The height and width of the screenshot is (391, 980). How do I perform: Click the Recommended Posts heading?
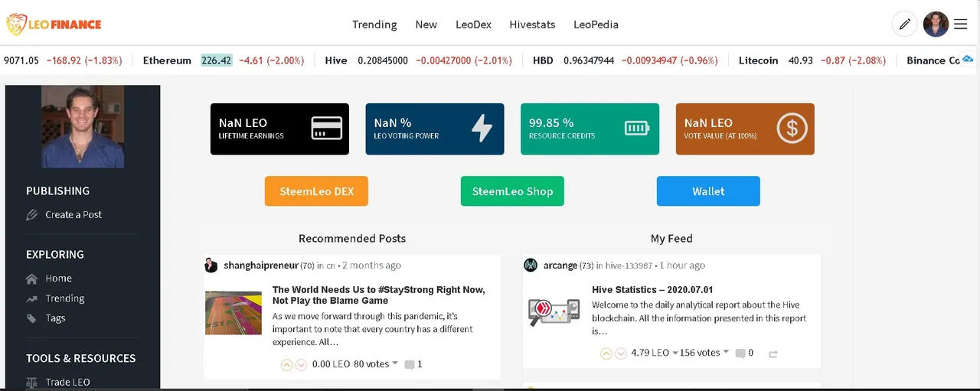pos(352,239)
